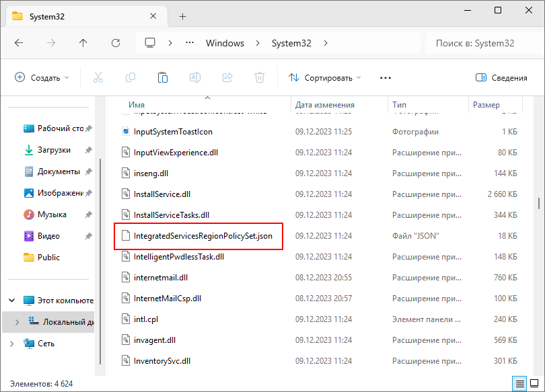The width and height of the screenshot is (545, 392).
Task: Click Windows breadcrumb in address bar
Action: tap(225, 43)
